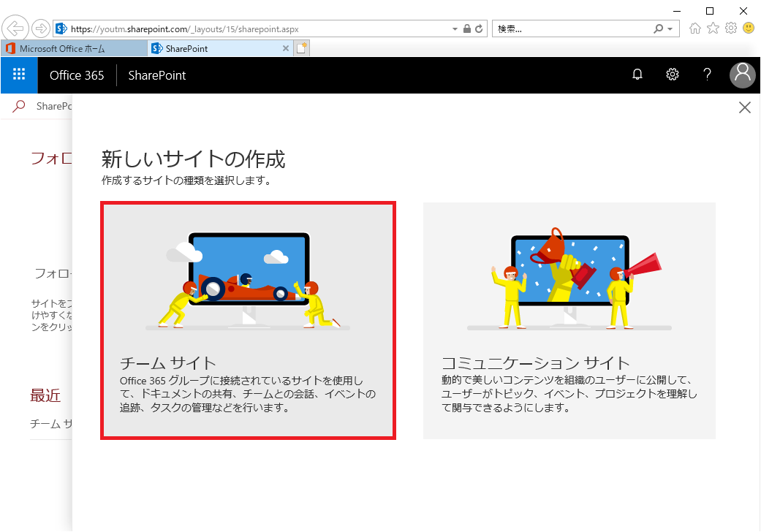Click the 作成するサイトの種類を選択します。 subtitle
This screenshot has width=761, height=532.
186,180
